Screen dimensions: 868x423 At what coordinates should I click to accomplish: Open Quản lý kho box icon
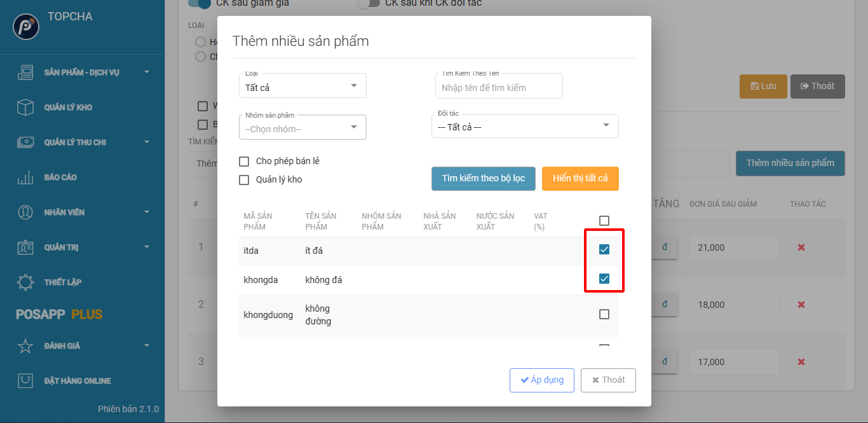point(25,107)
